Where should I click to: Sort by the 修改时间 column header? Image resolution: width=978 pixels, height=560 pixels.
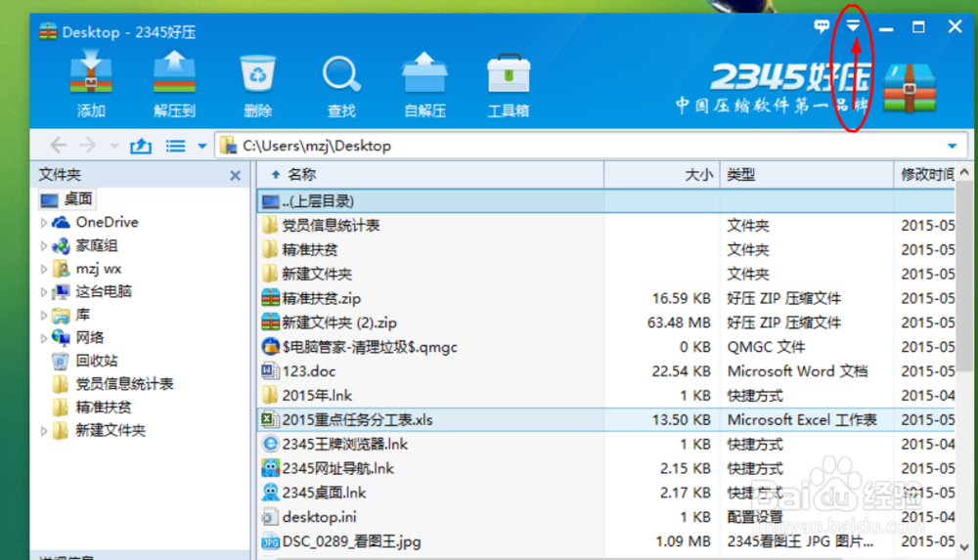click(x=924, y=175)
